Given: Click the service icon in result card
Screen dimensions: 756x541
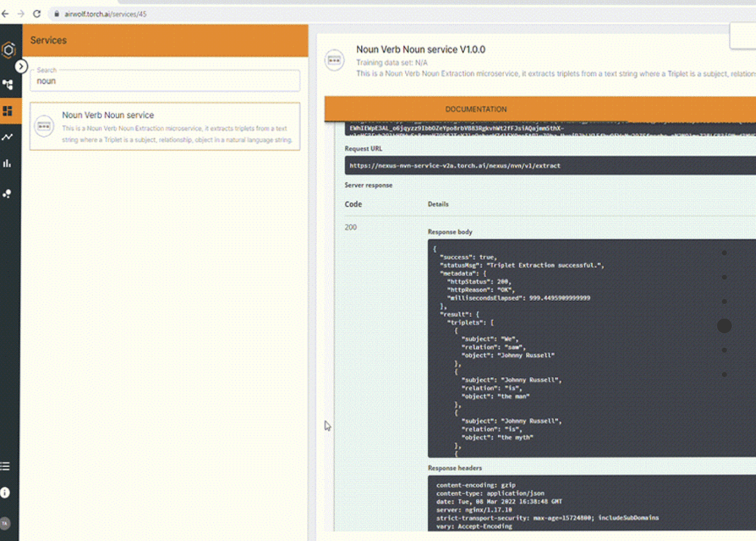Looking at the screenshot, I should click(44, 126).
